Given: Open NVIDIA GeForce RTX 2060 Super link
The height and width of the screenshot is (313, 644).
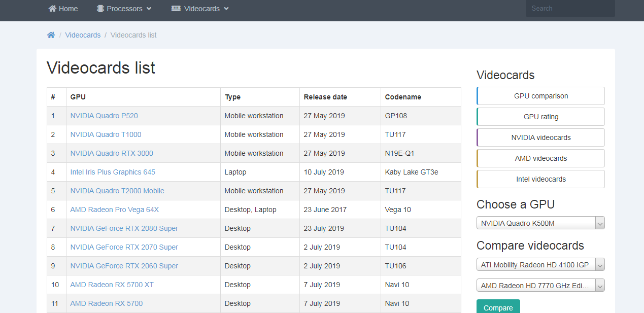Looking at the screenshot, I should tap(124, 266).
